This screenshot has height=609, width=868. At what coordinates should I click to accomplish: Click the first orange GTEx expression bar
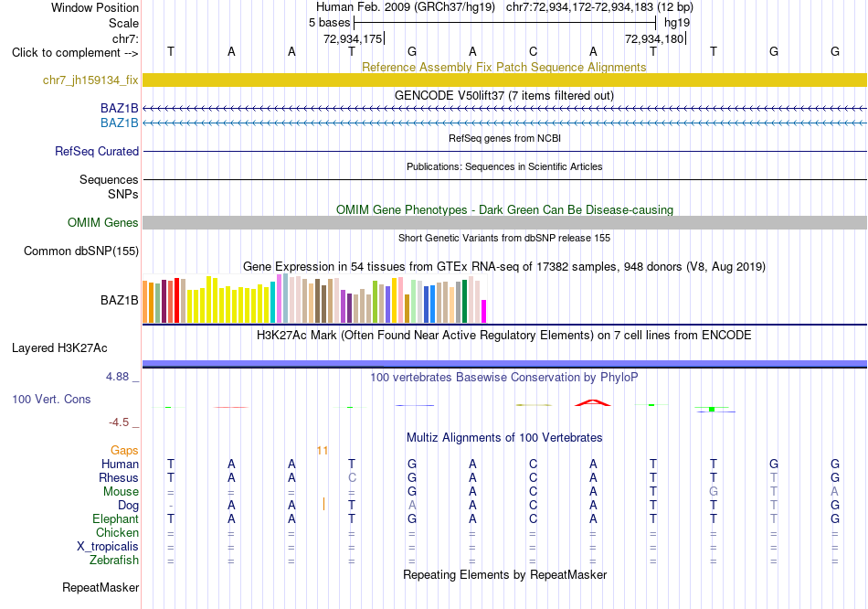coord(145,302)
